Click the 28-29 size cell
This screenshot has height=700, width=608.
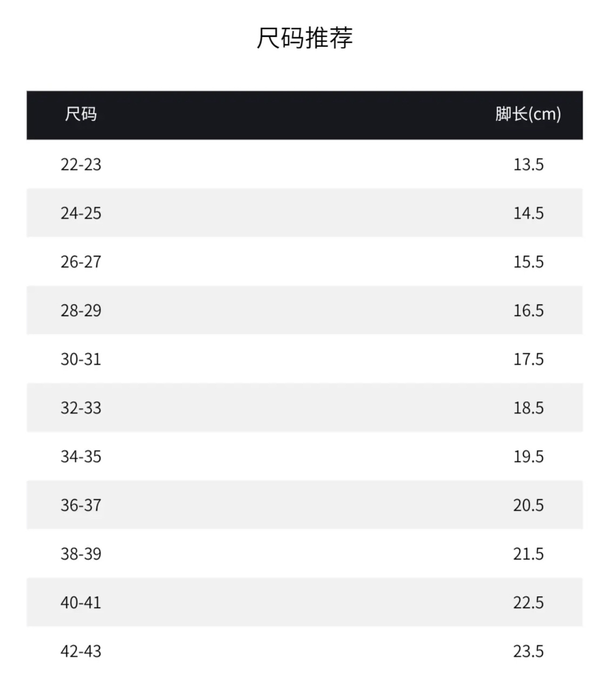(x=81, y=310)
